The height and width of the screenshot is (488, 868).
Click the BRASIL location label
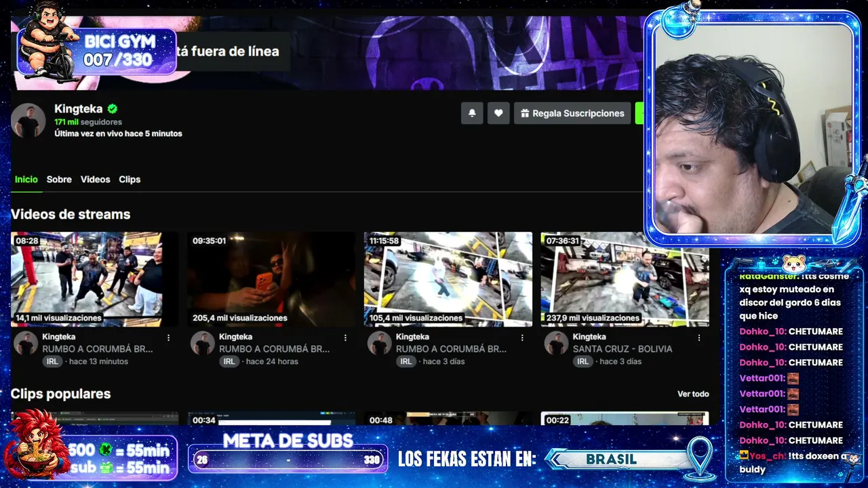(x=611, y=460)
